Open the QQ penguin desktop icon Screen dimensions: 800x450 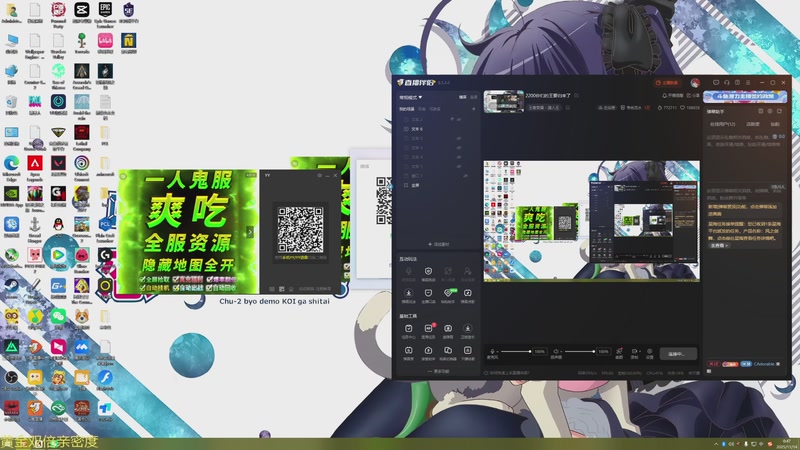point(58,224)
